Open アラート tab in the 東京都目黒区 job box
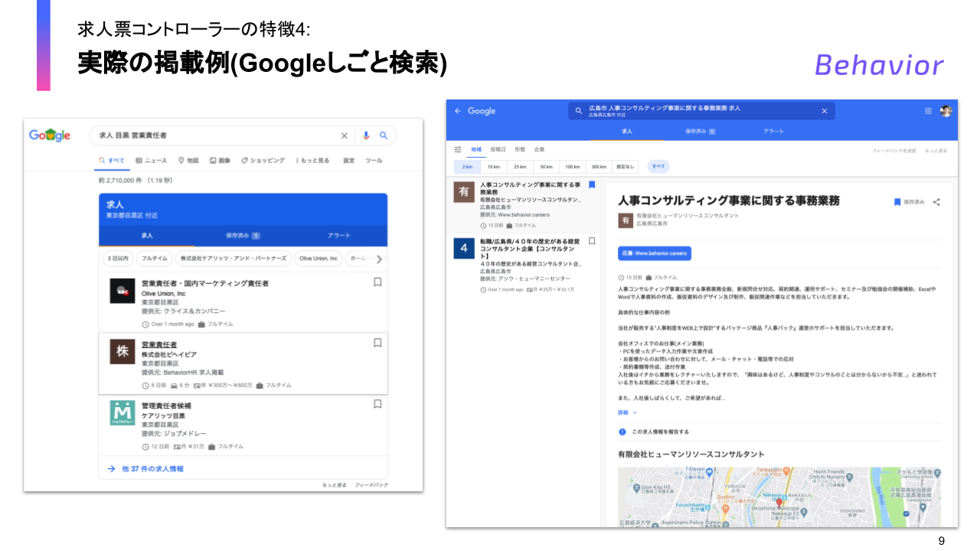 tap(339, 236)
